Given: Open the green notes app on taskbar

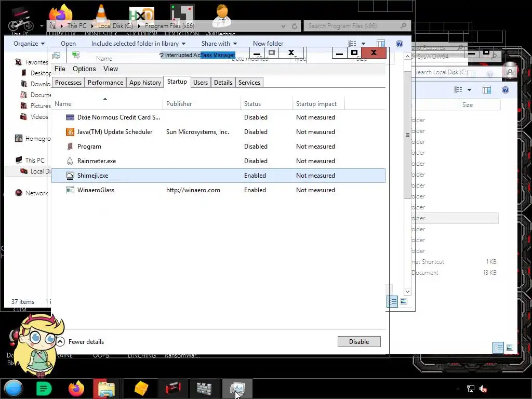Looking at the screenshot, I should coord(44,389).
